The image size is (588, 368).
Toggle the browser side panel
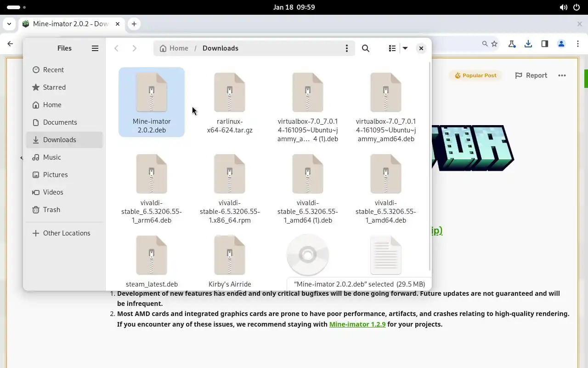point(545,44)
